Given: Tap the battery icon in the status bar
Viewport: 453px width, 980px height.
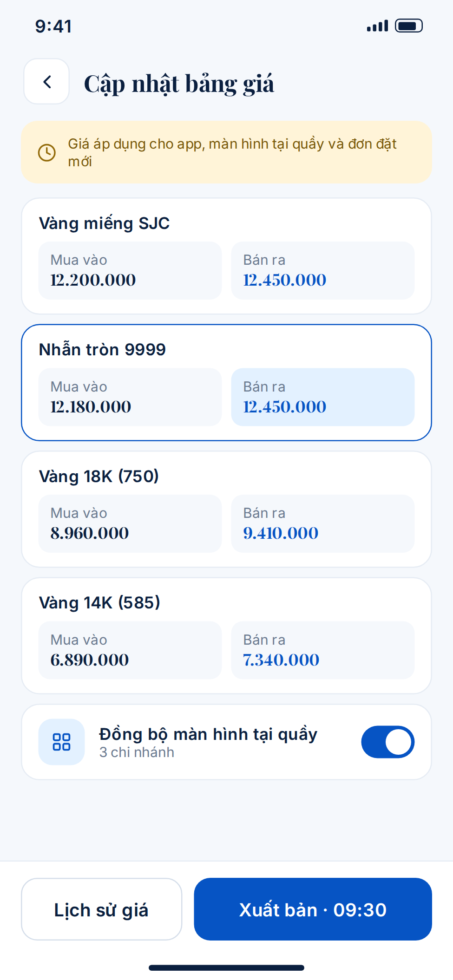Looking at the screenshot, I should click(408, 26).
